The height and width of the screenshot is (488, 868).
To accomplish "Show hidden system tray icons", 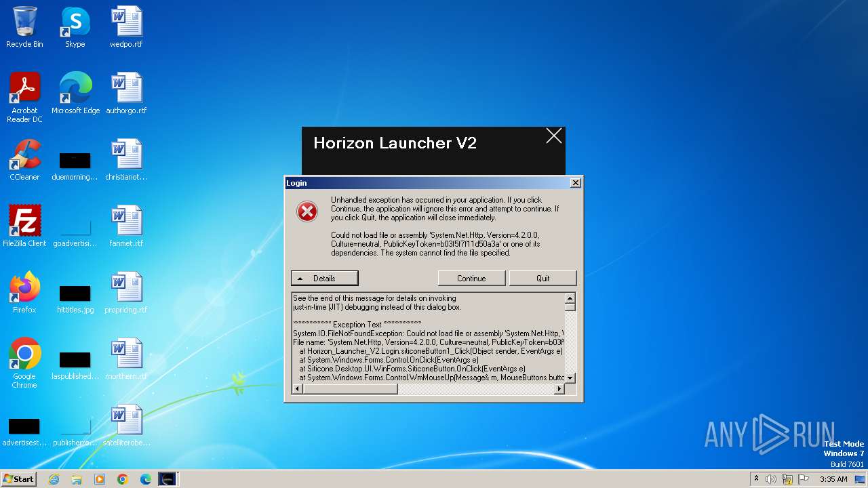I will (757, 479).
